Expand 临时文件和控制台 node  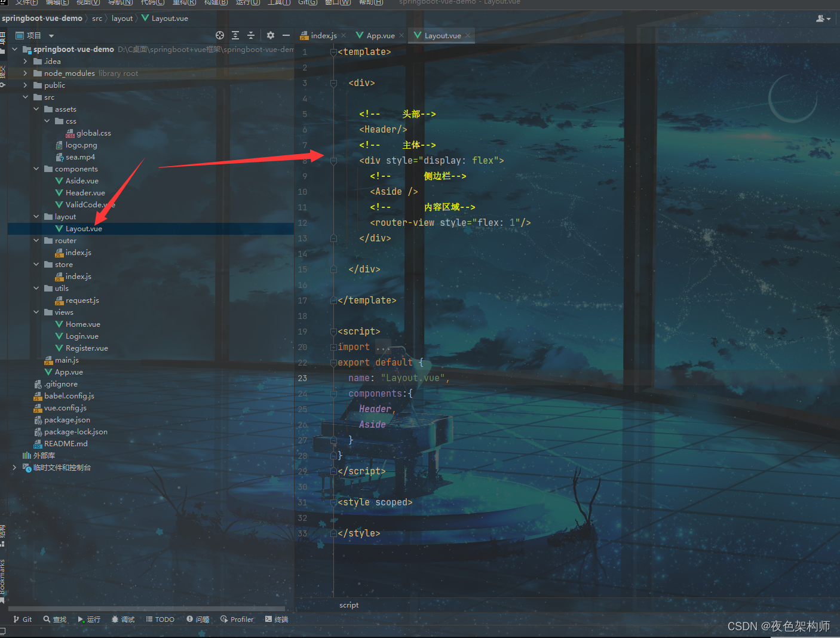15,468
